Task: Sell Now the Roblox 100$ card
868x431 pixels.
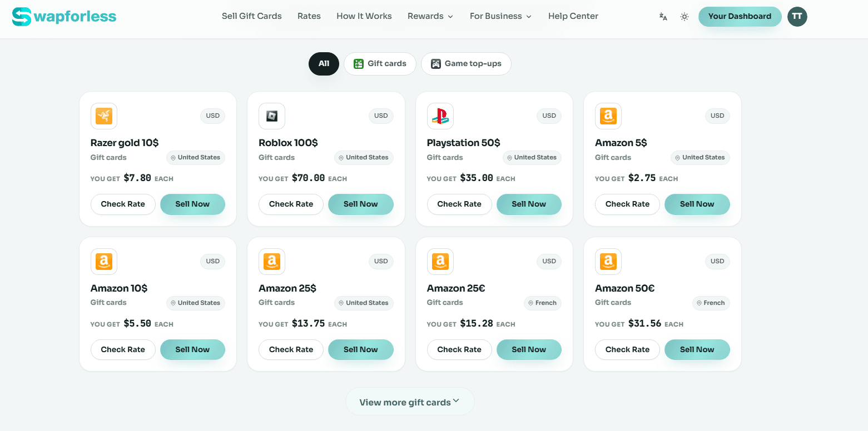Action: (361, 204)
